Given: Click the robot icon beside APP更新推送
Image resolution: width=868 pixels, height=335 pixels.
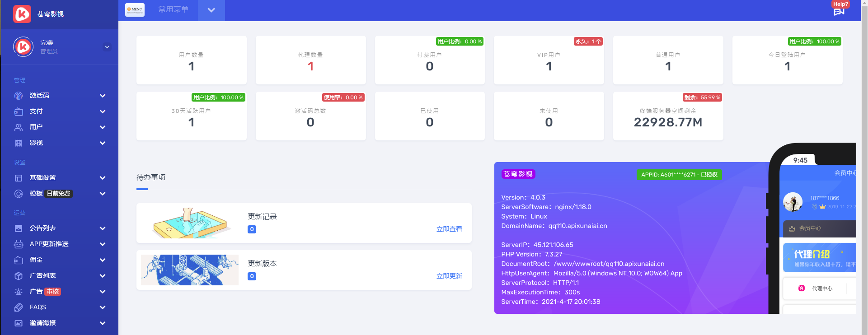Looking at the screenshot, I should pyautogui.click(x=19, y=244).
